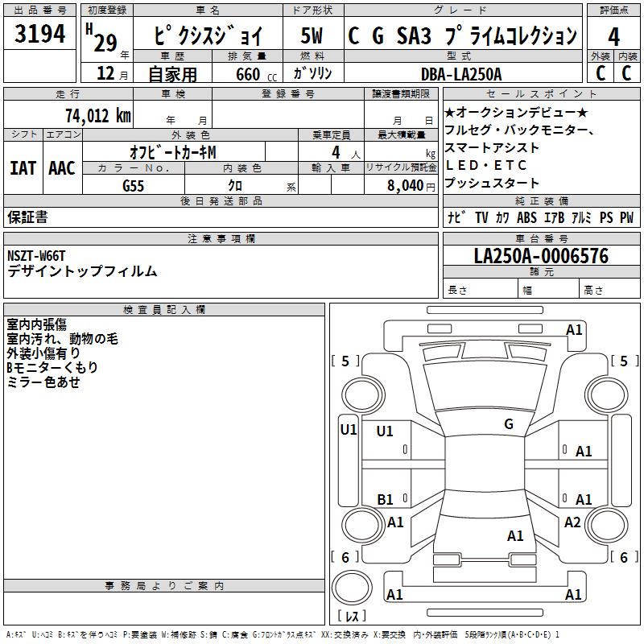The width and height of the screenshot is (644, 644).
Task: Select the エアB equipment item
Action: [x=554, y=217]
